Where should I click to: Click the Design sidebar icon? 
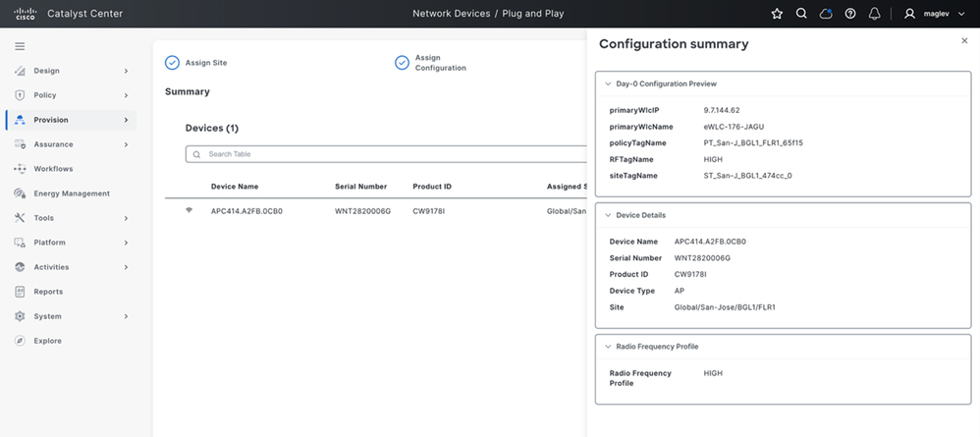20,71
